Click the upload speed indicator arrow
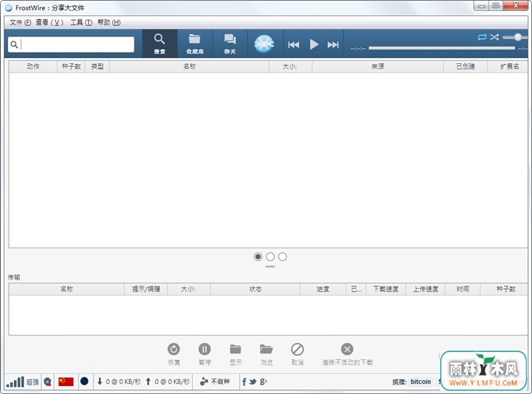This screenshot has height=394, width=532. tap(148, 381)
